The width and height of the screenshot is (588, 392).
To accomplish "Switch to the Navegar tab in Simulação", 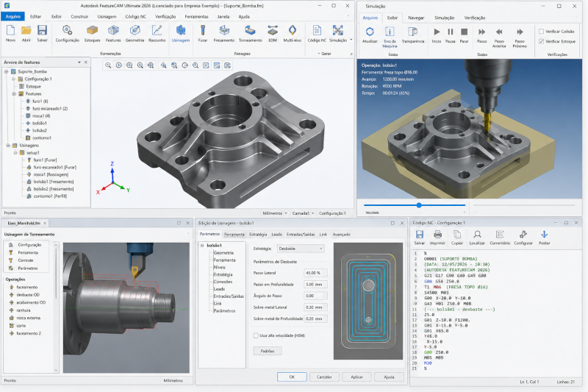I will coord(416,18).
